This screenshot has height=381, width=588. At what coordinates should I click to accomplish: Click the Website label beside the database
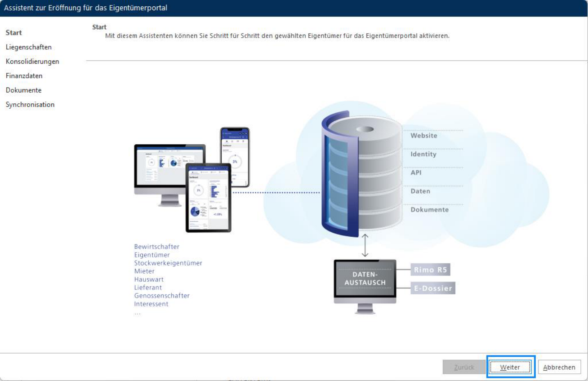(424, 136)
